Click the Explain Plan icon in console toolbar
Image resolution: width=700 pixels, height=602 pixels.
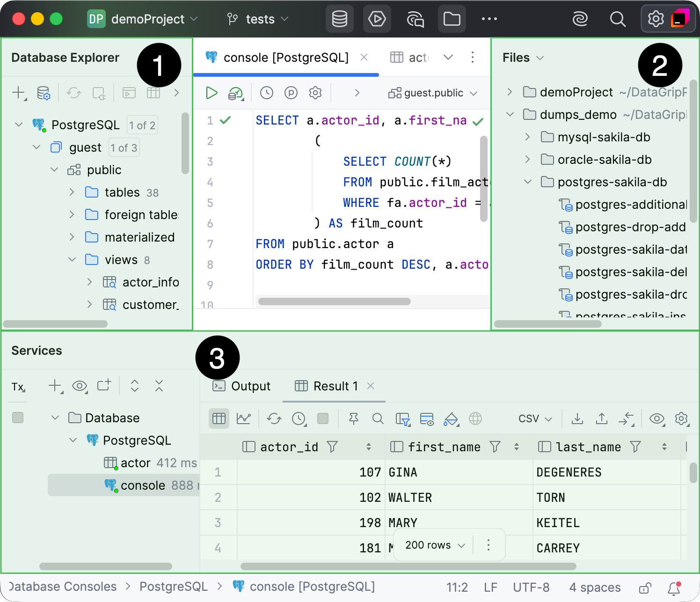tap(236, 93)
